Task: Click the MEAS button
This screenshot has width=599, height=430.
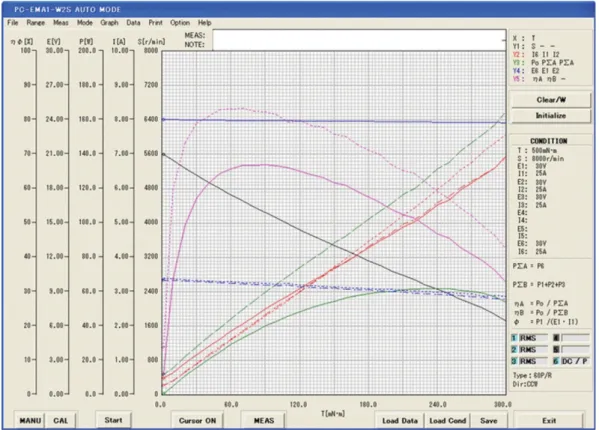Action: 264,420
